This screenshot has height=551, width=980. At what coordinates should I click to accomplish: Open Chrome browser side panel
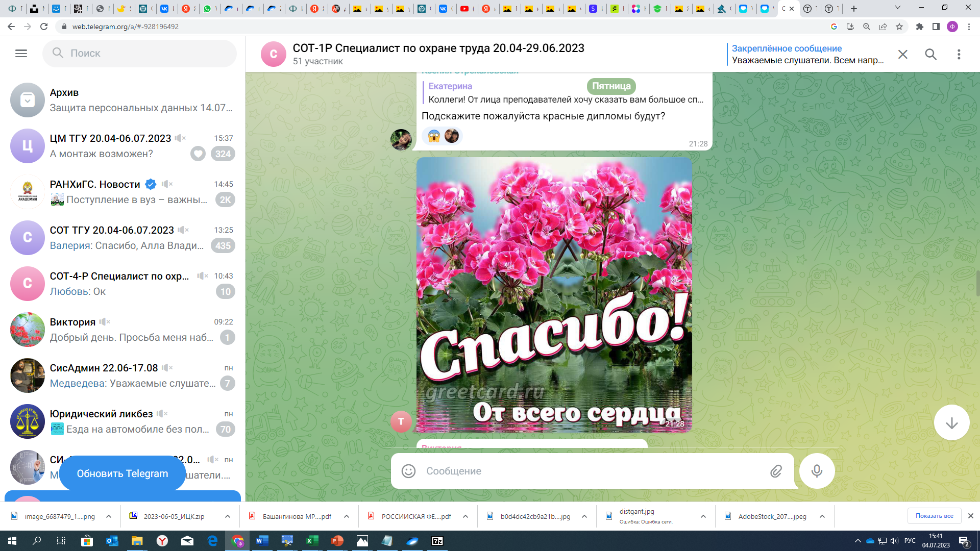point(936,27)
